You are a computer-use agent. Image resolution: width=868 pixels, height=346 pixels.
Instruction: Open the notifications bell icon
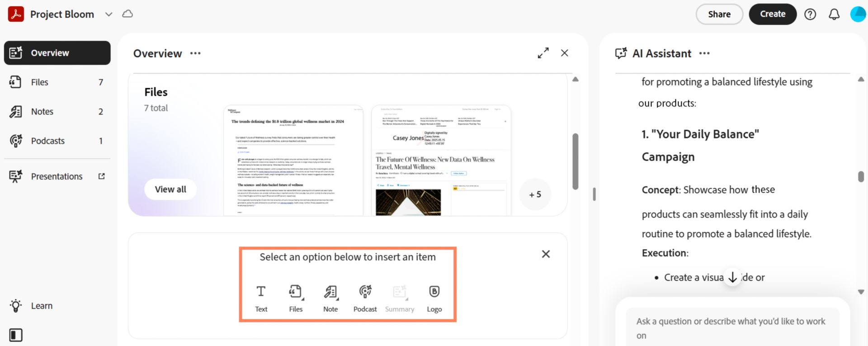point(834,14)
